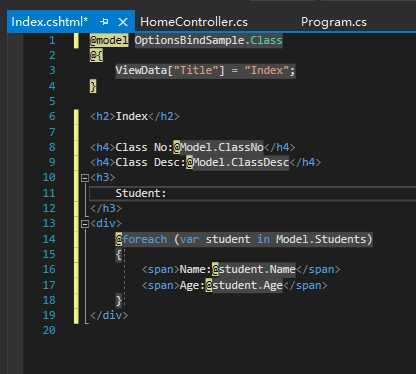This screenshot has height=374, width=416.
Task: Click the Index heading text on line 6
Action: (x=132, y=116)
